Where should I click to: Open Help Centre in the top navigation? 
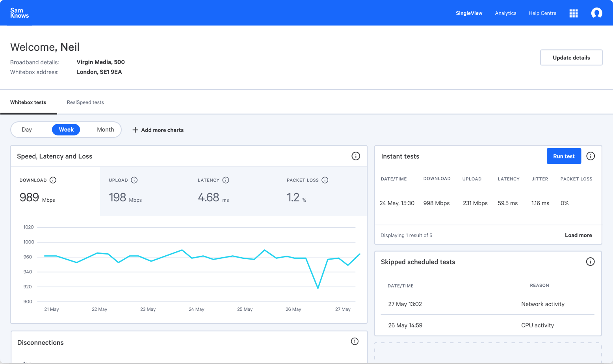(542, 13)
